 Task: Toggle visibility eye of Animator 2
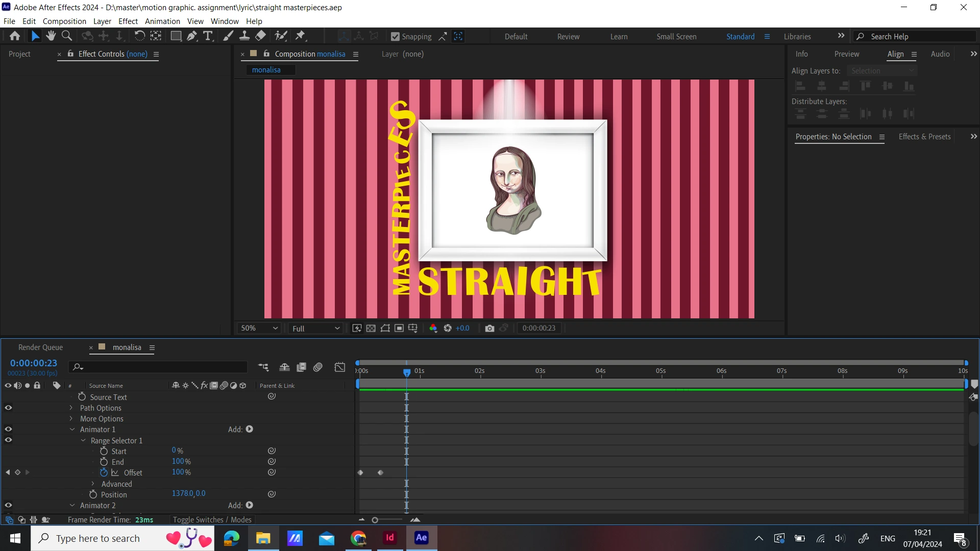(x=8, y=506)
